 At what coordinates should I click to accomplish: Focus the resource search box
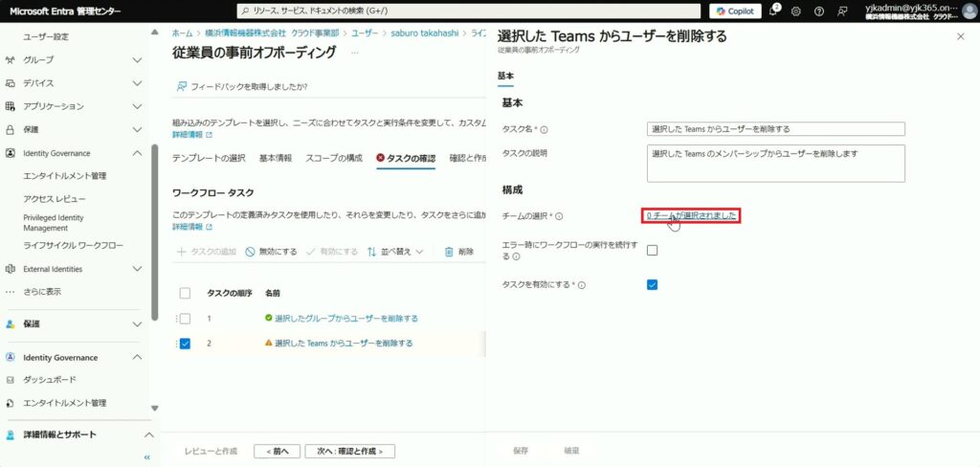pyautogui.click(x=469, y=11)
